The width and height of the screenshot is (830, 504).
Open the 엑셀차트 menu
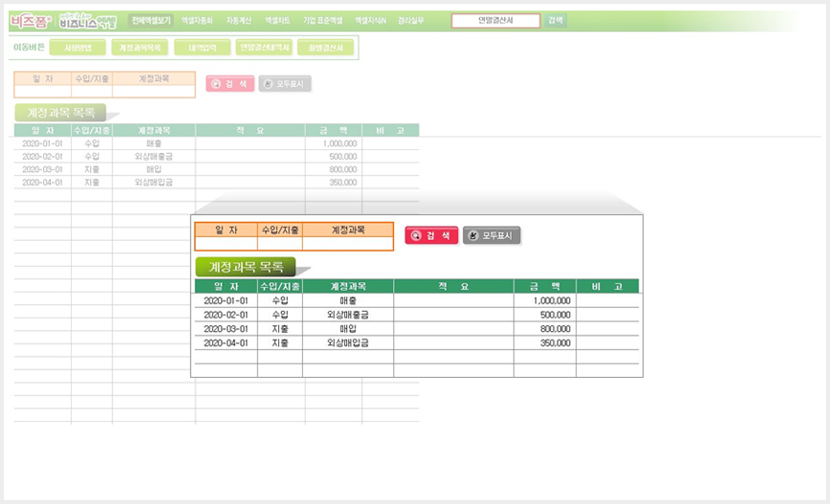coord(277,21)
